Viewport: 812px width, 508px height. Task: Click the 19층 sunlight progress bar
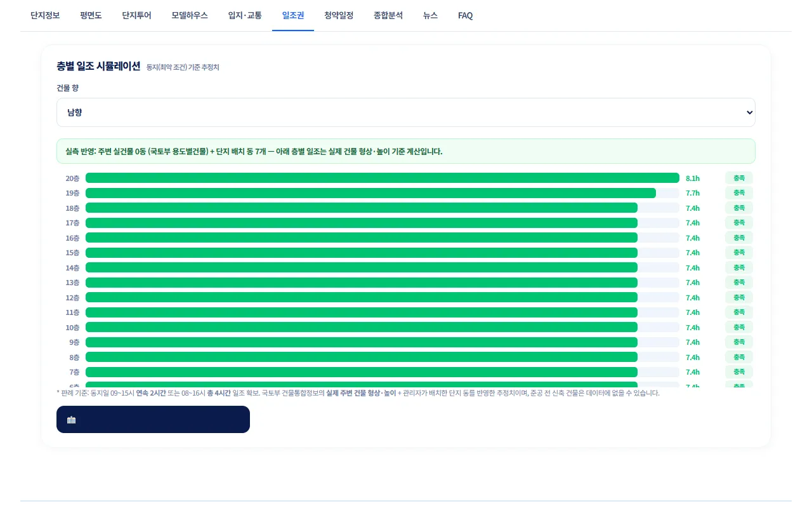coord(383,193)
